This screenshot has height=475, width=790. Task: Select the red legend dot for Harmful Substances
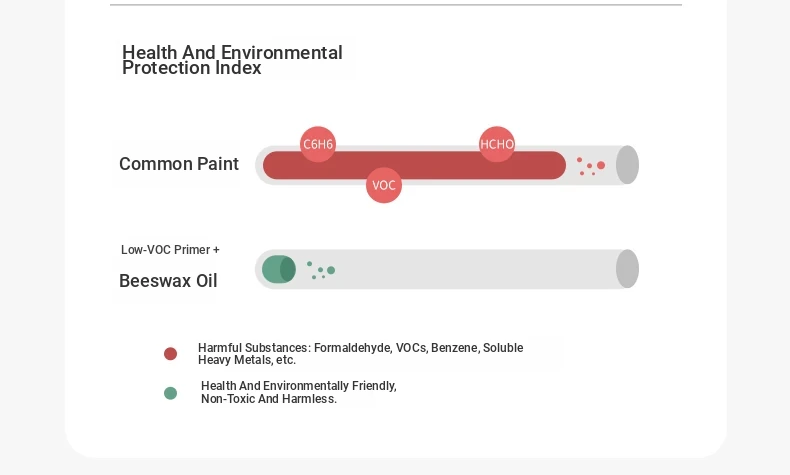click(x=170, y=354)
